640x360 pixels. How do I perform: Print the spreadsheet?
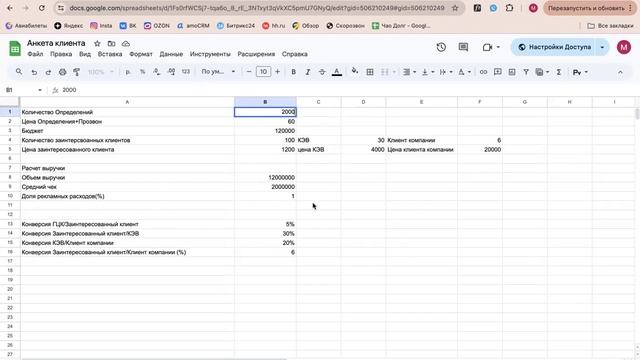click(62, 72)
